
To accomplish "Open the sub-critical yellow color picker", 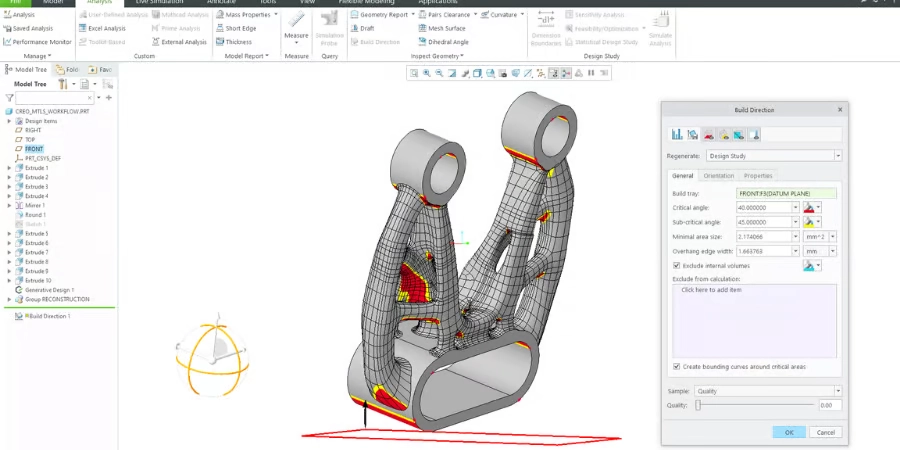I will tap(812, 222).
